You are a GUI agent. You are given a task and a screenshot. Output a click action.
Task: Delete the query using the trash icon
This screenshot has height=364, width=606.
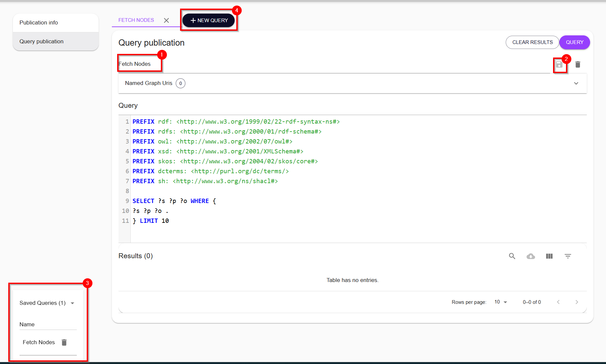pos(578,64)
